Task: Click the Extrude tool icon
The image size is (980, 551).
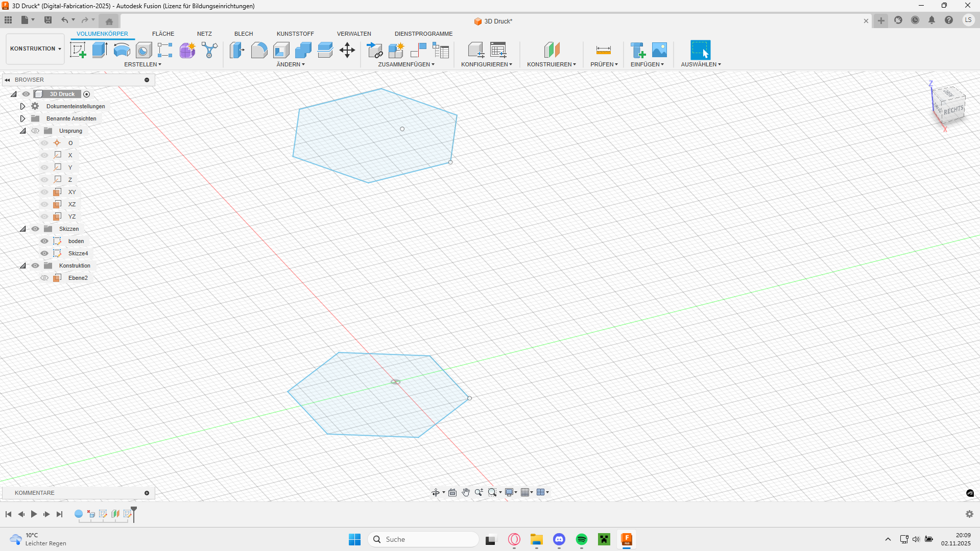Action: tap(100, 50)
